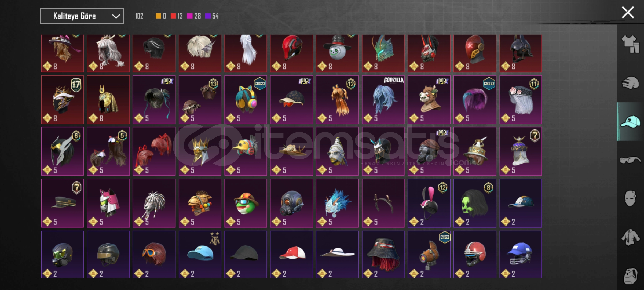
Task: Select the C1S3 barrel helmet item
Action: 429,255
